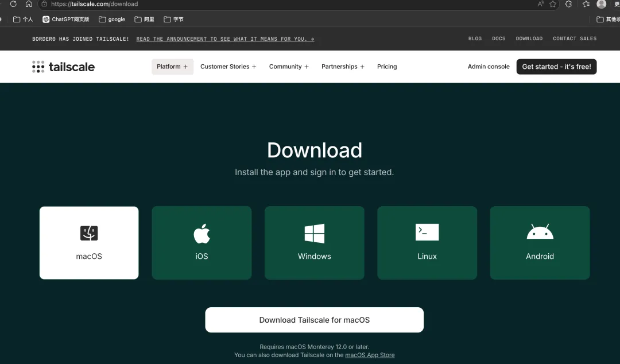Open Download link in top bar
This screenshot has width=620, height=364.
(x=529, y=38)
